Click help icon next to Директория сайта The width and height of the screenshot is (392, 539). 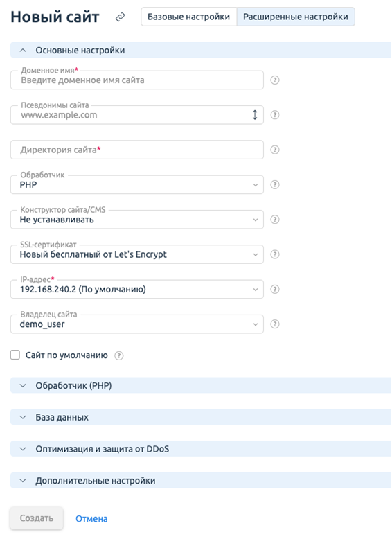pyautogui.click(x=274, y=150)
